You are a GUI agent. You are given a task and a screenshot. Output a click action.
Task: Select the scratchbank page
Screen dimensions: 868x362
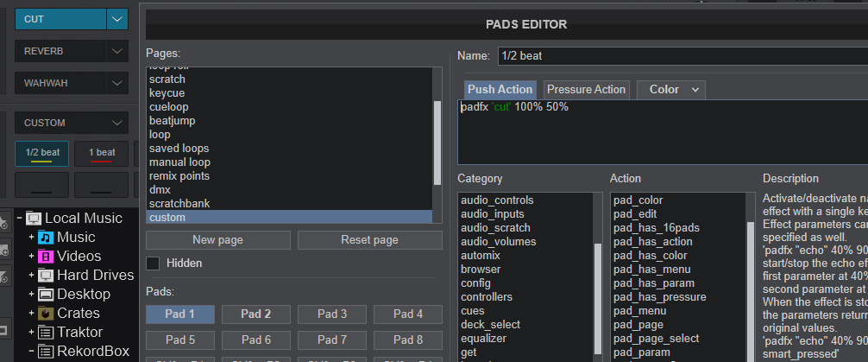pyautogui.click(x=290, y=204)
